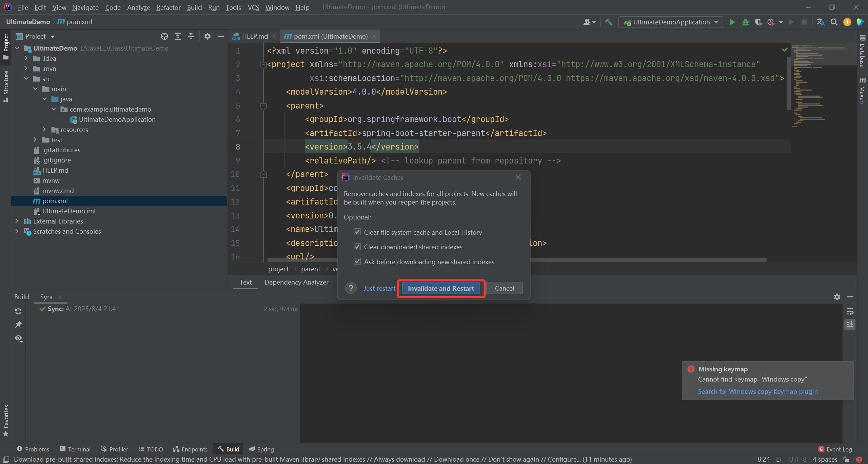868x464 pixels.
Task: Open Maven tool window on right edge
Action: pyautogui.click(x=862, y=91)
